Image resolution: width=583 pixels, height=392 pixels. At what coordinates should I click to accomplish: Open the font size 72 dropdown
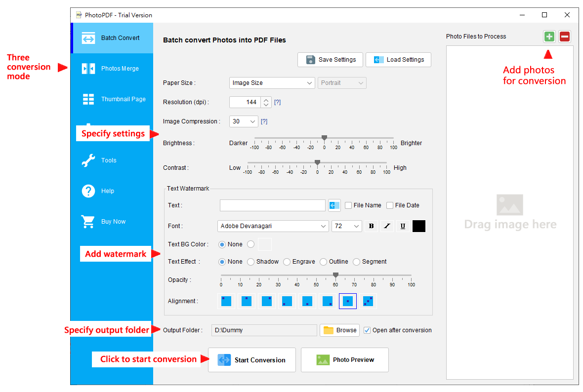coord(346,226)
